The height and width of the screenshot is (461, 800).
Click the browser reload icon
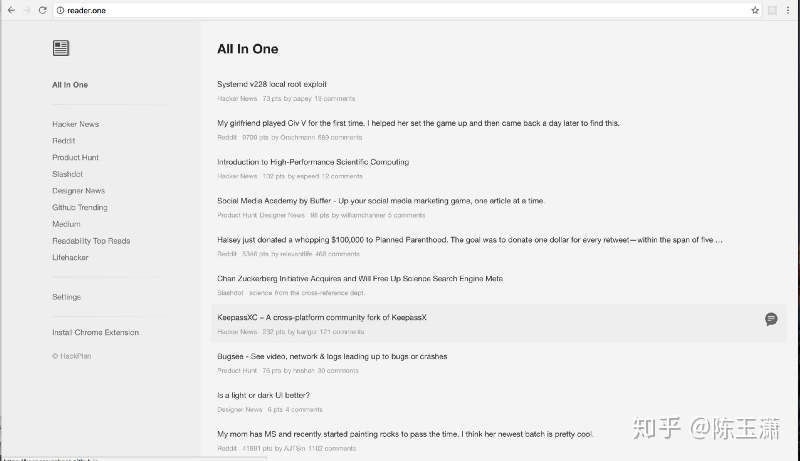[x=42, y=10]
